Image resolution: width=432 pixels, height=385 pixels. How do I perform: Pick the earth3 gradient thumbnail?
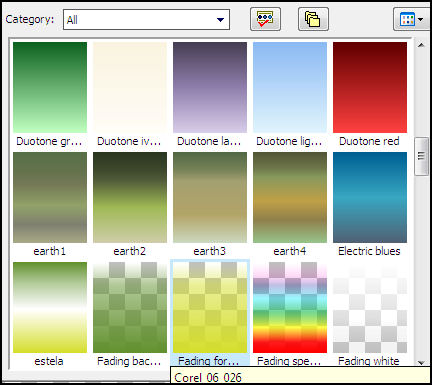[x=210, y=197]
